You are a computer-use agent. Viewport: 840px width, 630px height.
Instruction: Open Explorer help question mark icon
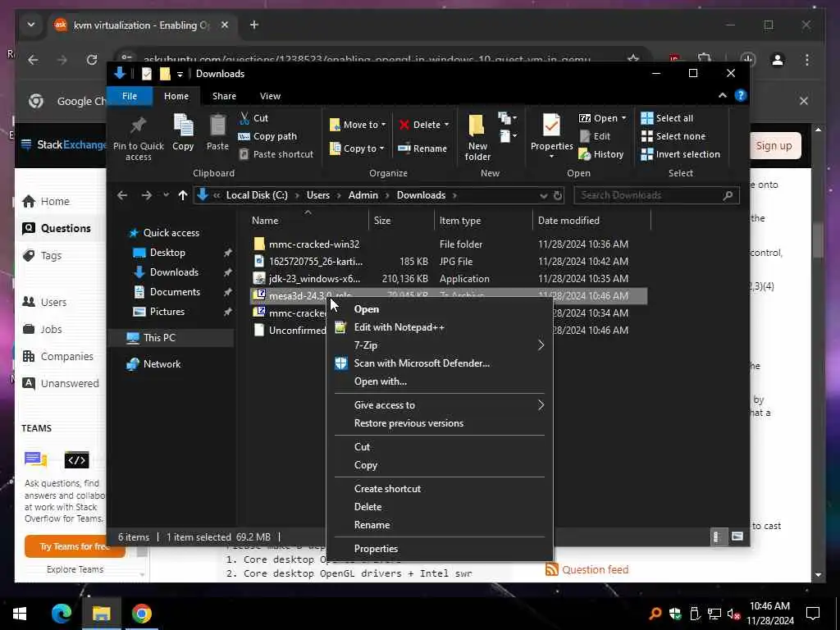(741, 95)
